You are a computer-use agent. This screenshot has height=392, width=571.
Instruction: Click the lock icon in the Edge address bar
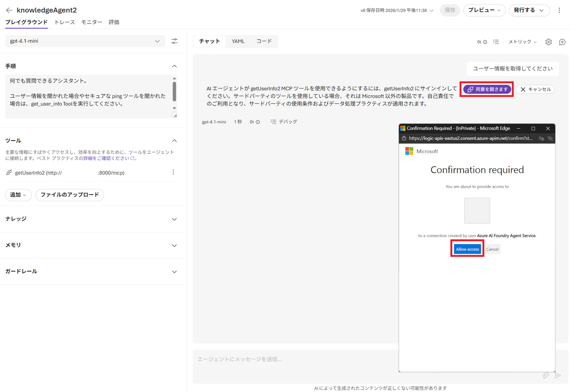404,139
